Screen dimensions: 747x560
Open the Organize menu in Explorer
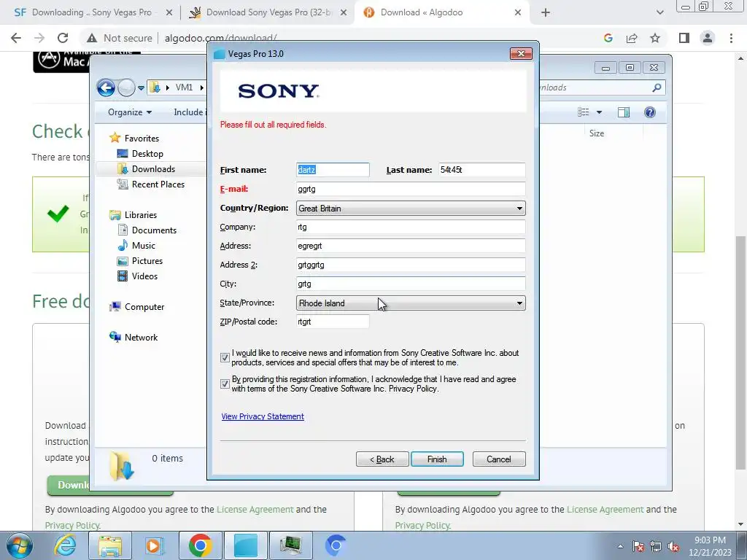tap(130, 112)
